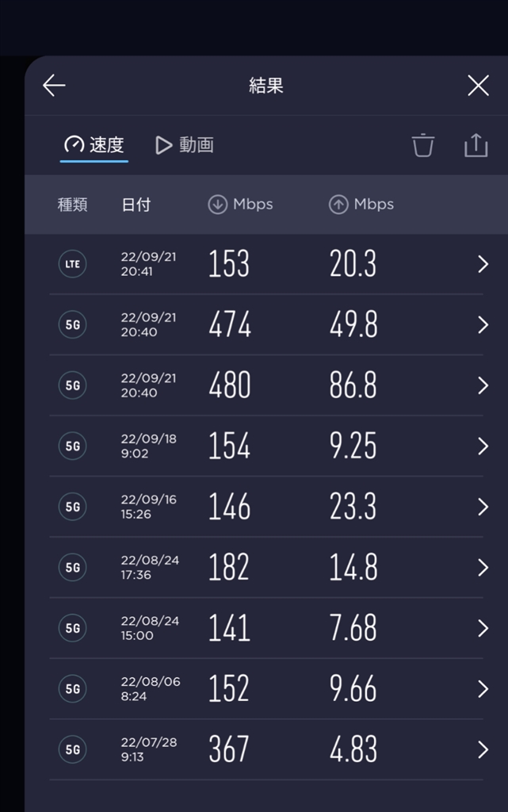Viewport: 508px width, 812px height.
Task: Tap the 5G badge for 474 Mbps result
Action: point(73,324)
